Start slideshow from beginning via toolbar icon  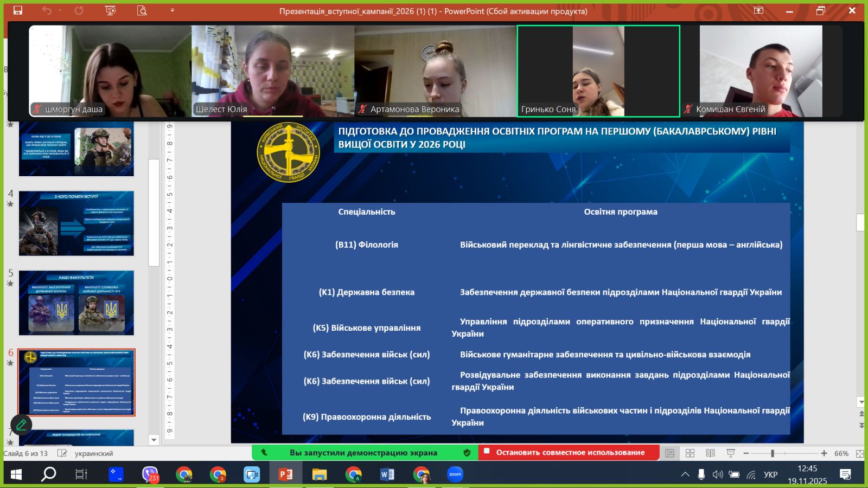110,10
